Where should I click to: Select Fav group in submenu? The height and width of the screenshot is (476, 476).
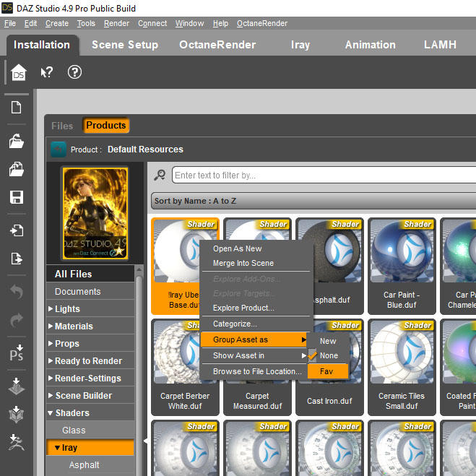pyautogui.click(x=328, y=371)
